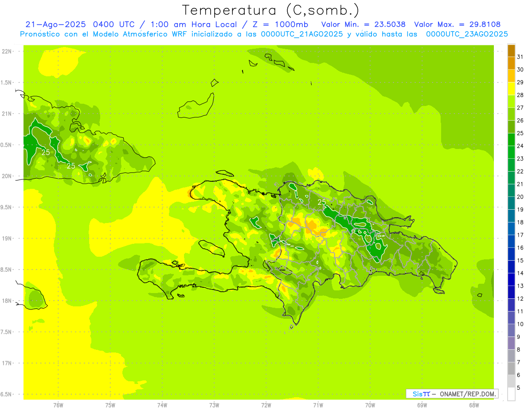Click the '0000UTC_23AGO2025' valid-until text
The height and width of the screenshot is (411, 532).
[x=467, y=34]
